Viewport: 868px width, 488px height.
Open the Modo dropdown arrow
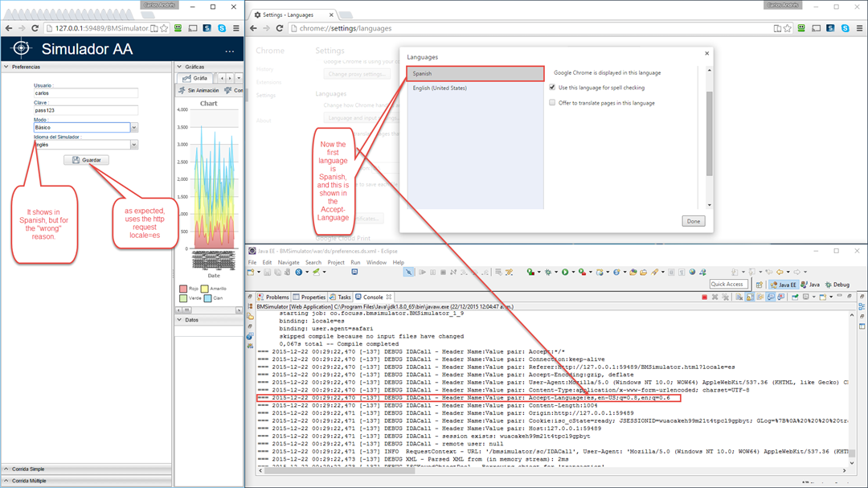(x=134, y=127)
